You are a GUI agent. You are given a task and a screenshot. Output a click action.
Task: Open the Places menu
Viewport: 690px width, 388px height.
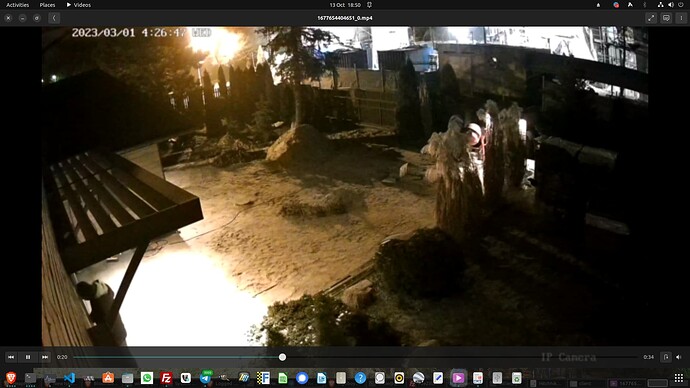(47, 5)
